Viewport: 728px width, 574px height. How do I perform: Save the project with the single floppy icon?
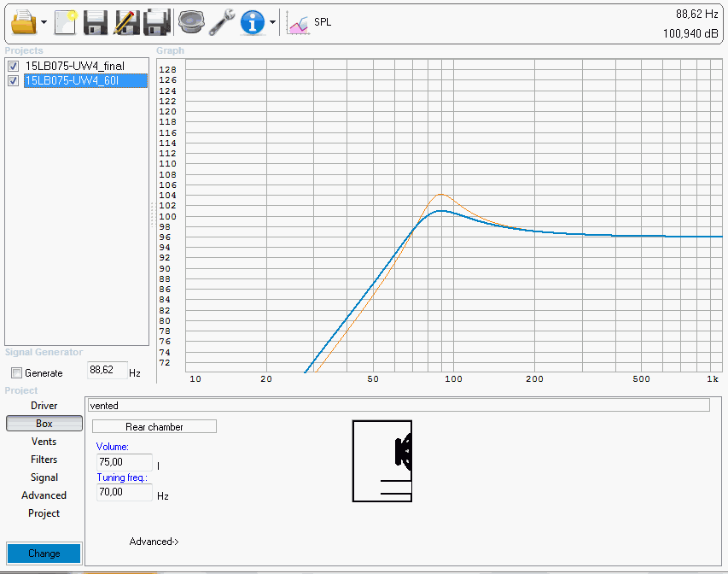[x=96, y=21]
